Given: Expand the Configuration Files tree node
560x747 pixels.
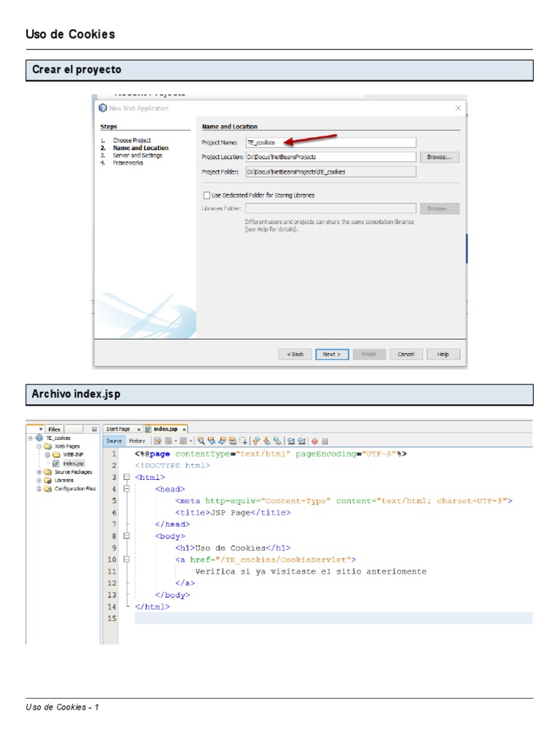Looking at the screenshot, I should point(39,489).
